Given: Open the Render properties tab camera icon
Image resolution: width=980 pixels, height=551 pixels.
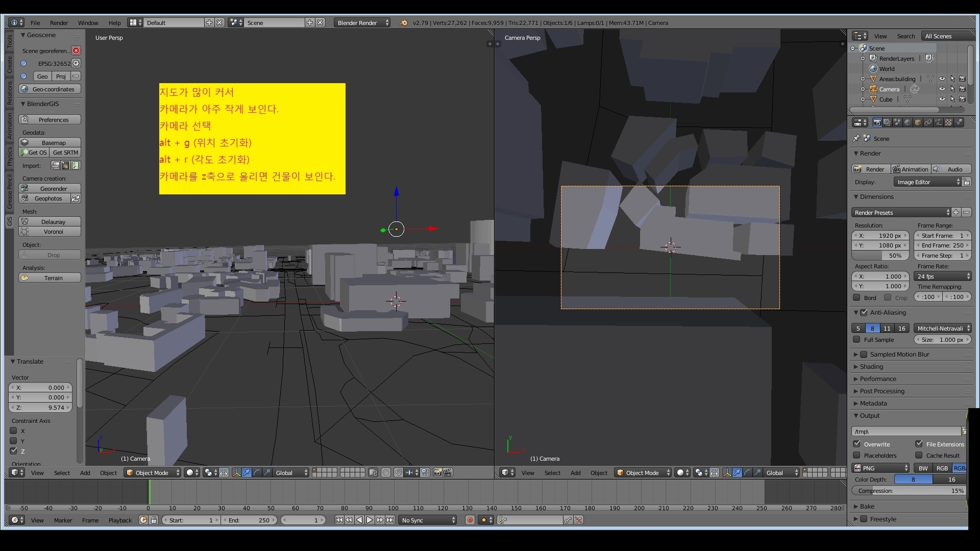Looking at the screenshot, I should [877, 122].
